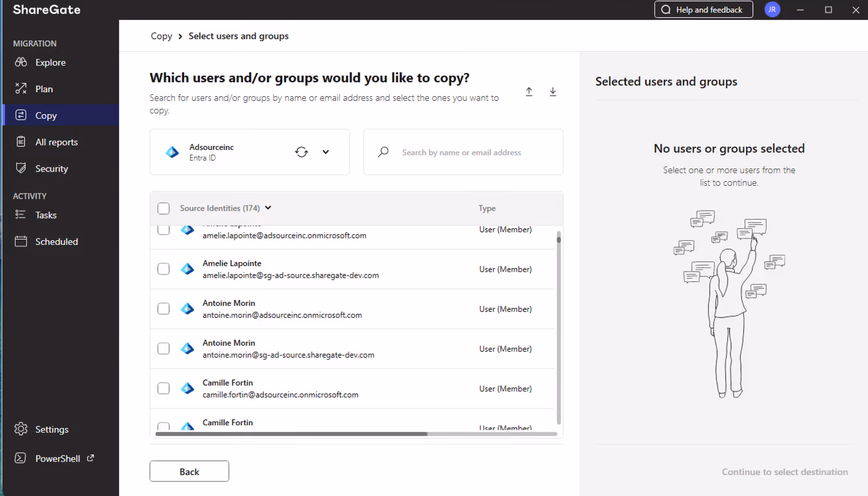Check amelie.lapointe@sg-ad-source.sharegate-dev.com row checkbox
The height and width of the screenshot is (496, 868).
tap(164, 269)
